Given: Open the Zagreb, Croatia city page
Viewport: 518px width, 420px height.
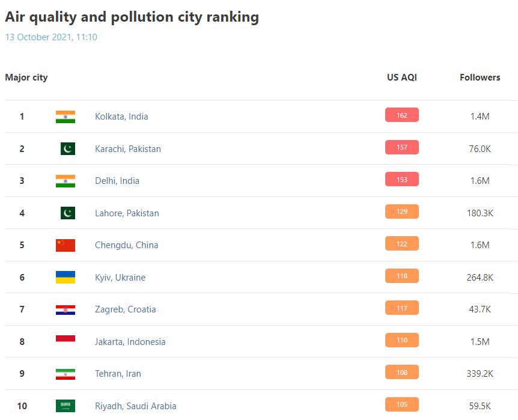Looking at the screenshot, I should pos(126,309).
